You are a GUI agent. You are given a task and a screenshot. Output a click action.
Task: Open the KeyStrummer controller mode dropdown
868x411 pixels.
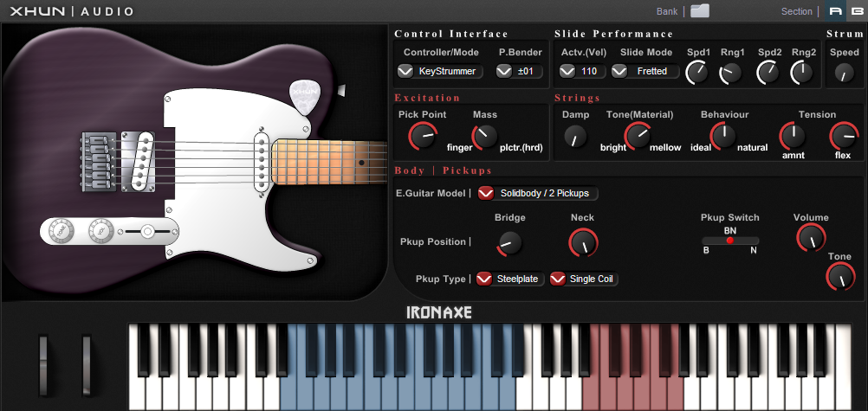pos(440,71)
